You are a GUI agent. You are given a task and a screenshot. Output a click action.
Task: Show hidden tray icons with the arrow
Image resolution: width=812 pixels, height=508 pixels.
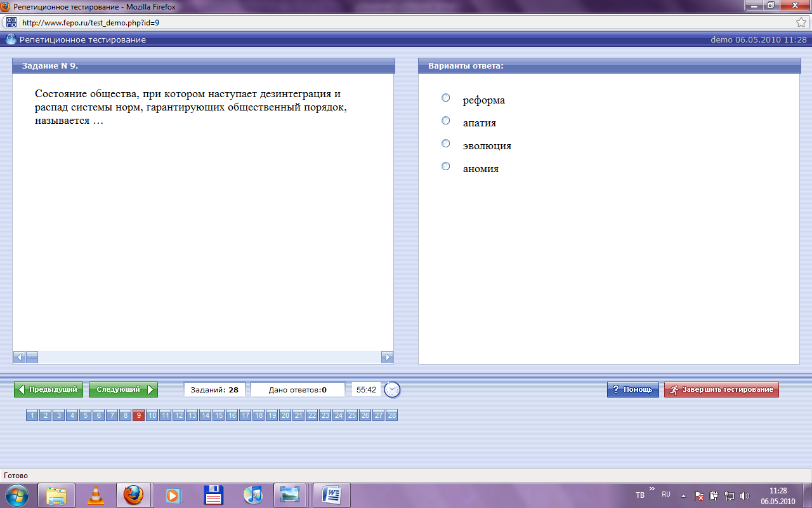coord(683,495)
